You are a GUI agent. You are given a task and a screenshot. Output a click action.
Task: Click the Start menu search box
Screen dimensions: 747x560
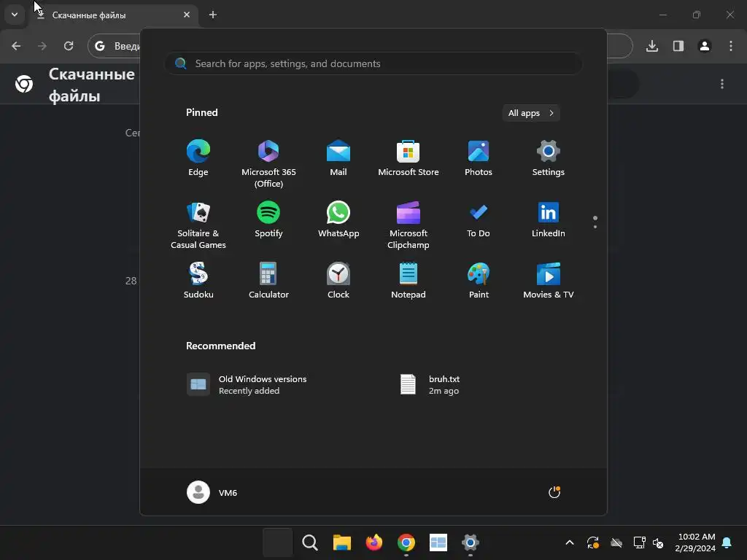(x=373, y=63)
